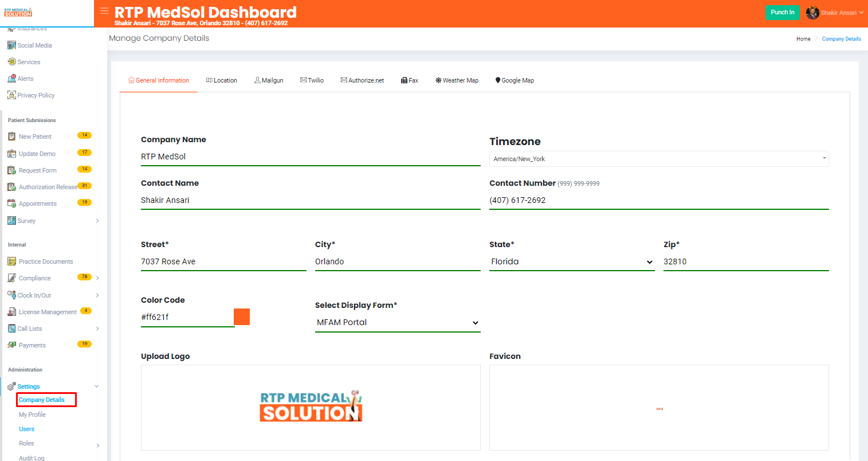The height and width of the screenshot is (461, 868).
Task: Click the Company Name input field
Action: tap(311, 157)
